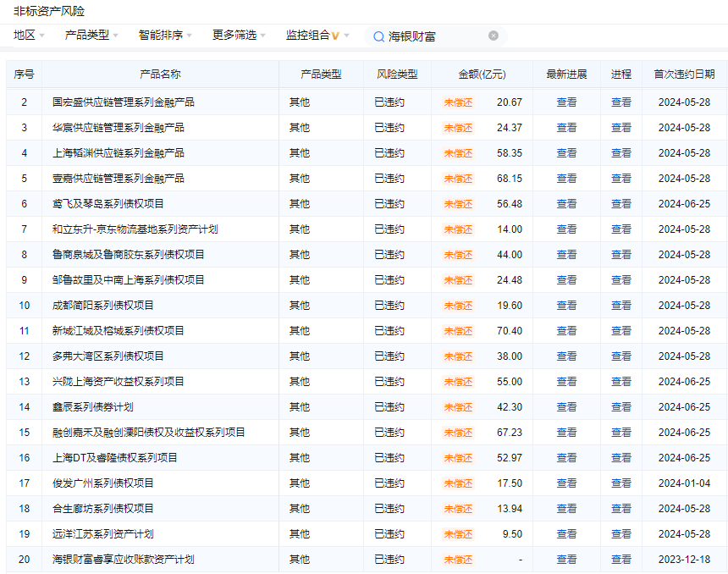This screenshot has height=574, width=728.
Task: View 进程 for 上海DT及睿隆债权系列项目
Action: click(x=621, y=458)
